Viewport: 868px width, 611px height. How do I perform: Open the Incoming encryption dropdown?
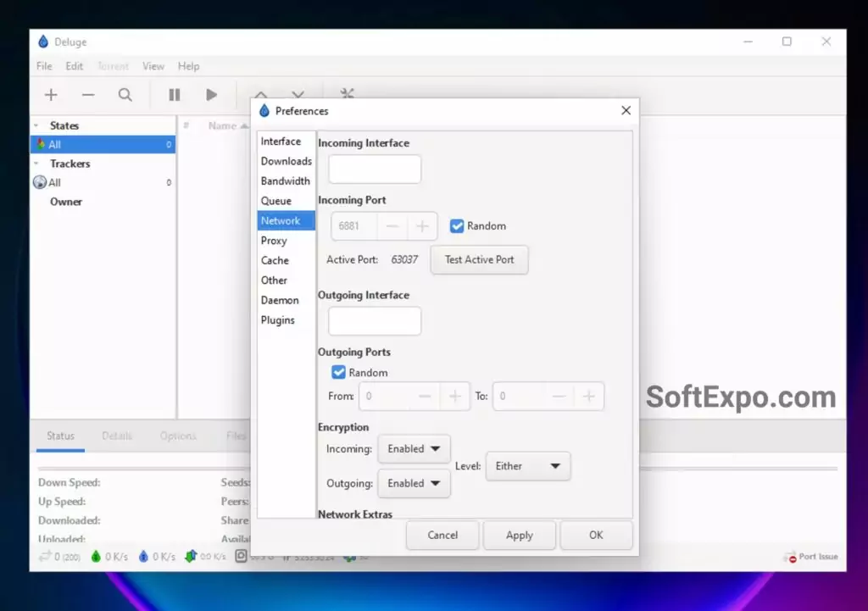(414, 449)
